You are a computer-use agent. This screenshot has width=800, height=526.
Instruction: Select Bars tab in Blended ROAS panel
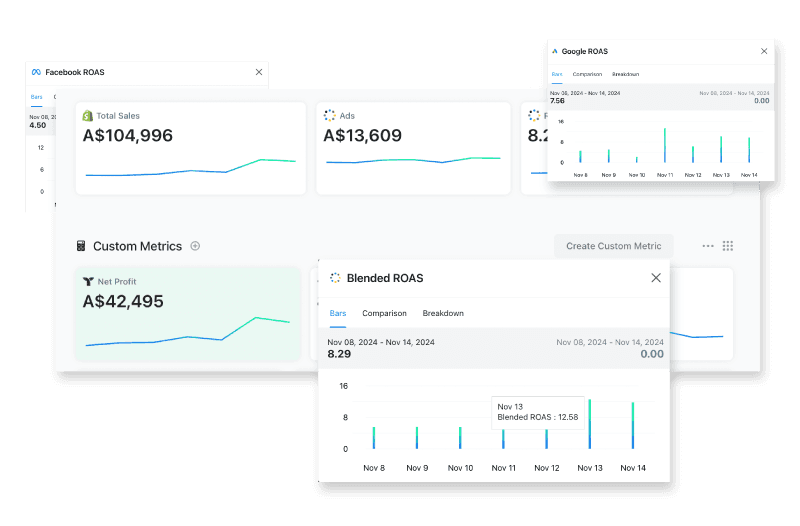[x=338, y=313]
